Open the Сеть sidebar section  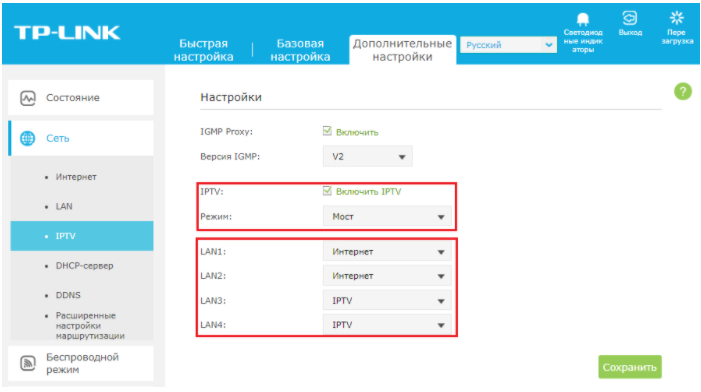pyautogui.click(x=81, y=138)
